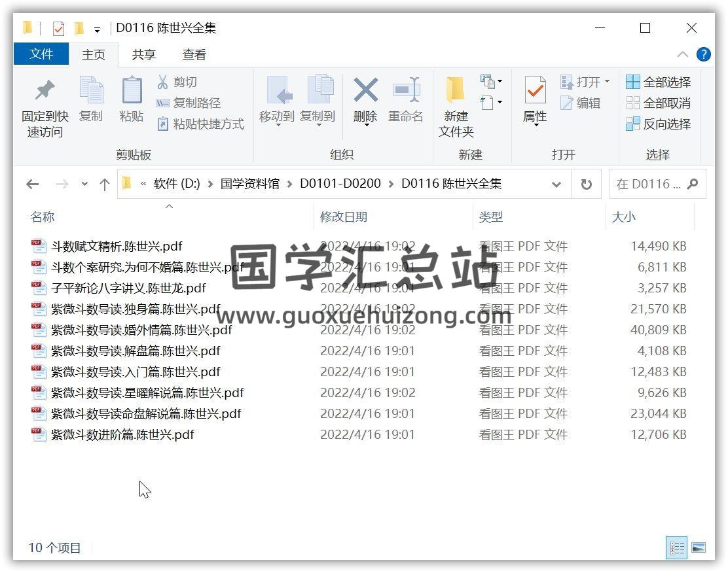This screenshot has height=573, width=728.
Task: Open the File (文件) tab
Action: coord(41,54)
